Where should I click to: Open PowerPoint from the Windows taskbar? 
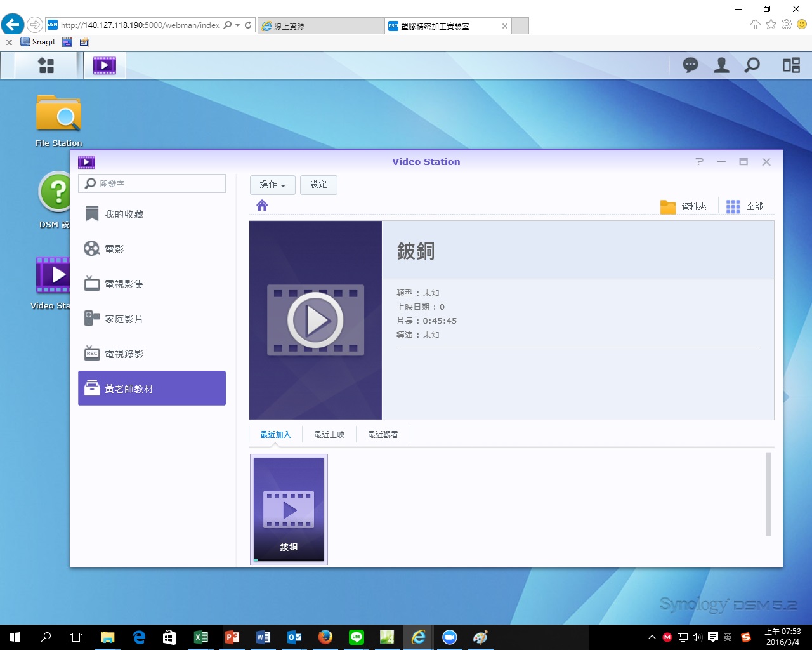click(x=232, y=637)
